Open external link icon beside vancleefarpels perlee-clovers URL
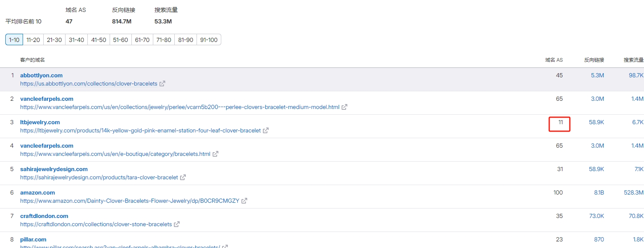This screenshot has width=644, height=248. [x=344, y=107]
